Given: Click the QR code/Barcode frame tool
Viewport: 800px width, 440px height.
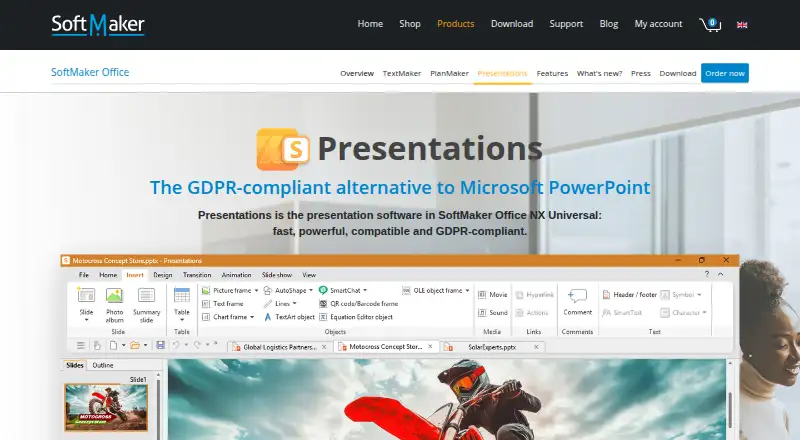Looking at the screenshot, I should (358, 304).
